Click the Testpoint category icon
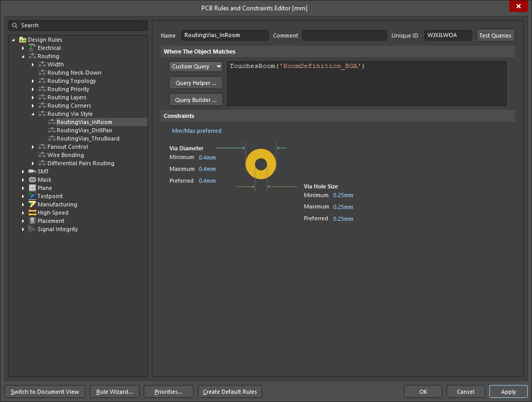The image size is (532, 402). pyautogui.click(x=32, y=196)
